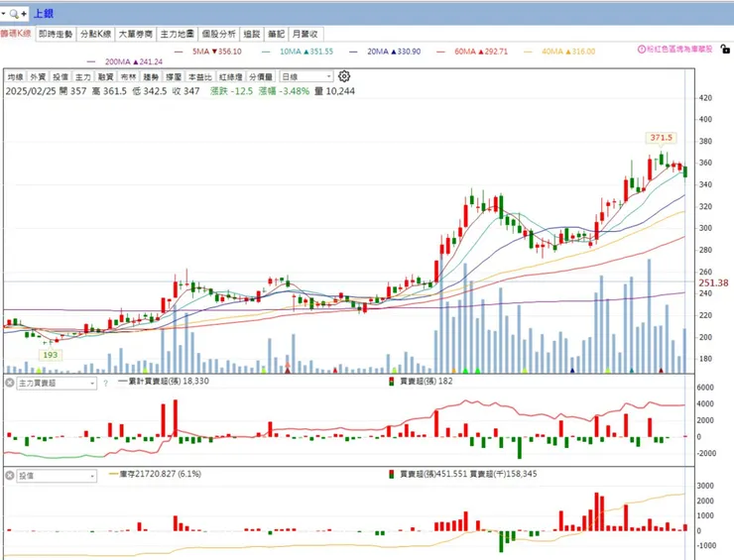The width and height of the screenshot is (734, 560).
Task: Close the 主力買賣超 indicator panel
Action: [x=9, y=383]
